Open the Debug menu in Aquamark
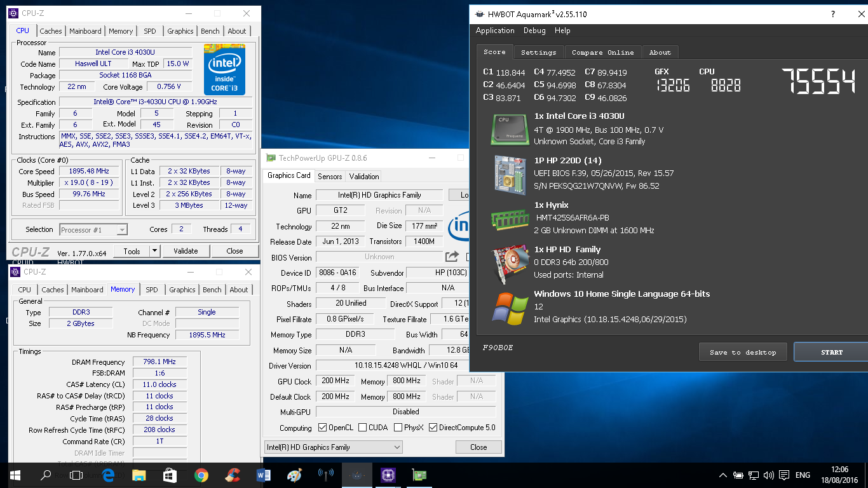Screen dimensions: 868x488 tap(534, 30)
